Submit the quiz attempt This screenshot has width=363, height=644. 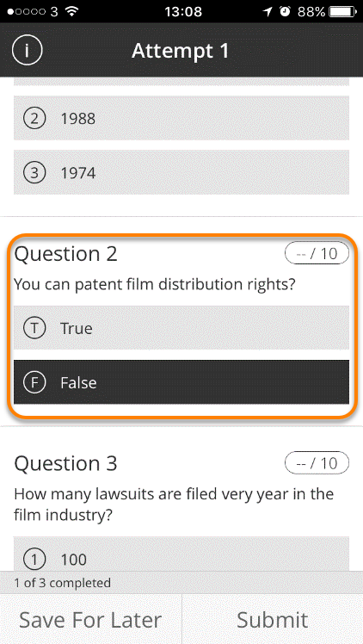click(x=273, y=619)
